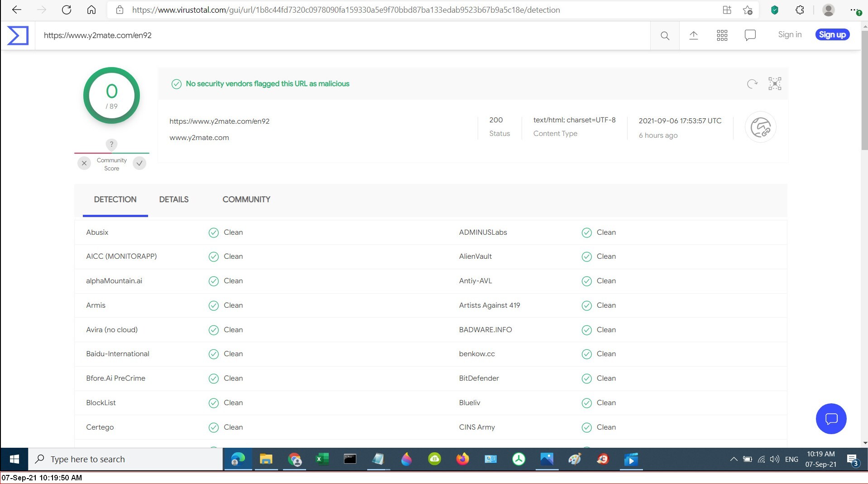Open the relationship graph icon
This screenshot has width=868, height=484.
774,84
